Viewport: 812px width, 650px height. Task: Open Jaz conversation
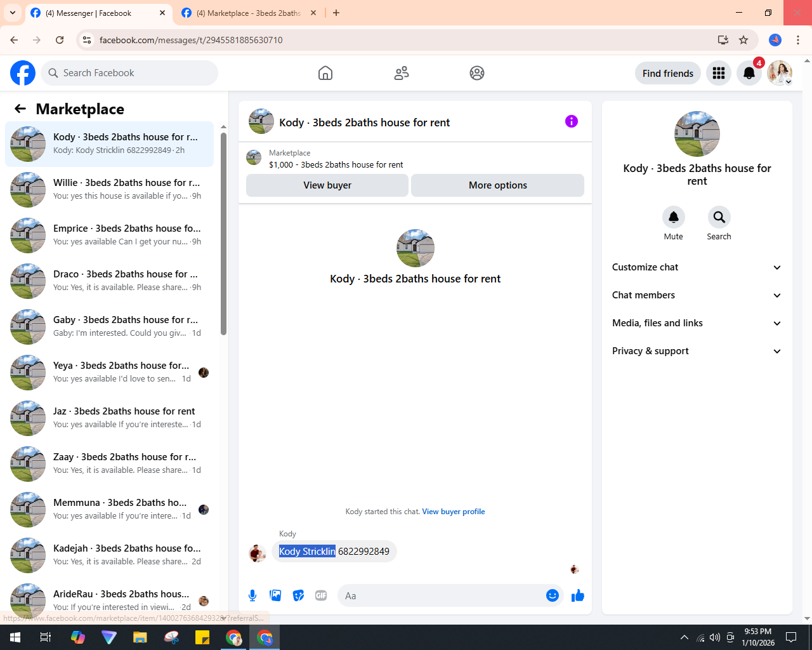(x=110, y=418)
